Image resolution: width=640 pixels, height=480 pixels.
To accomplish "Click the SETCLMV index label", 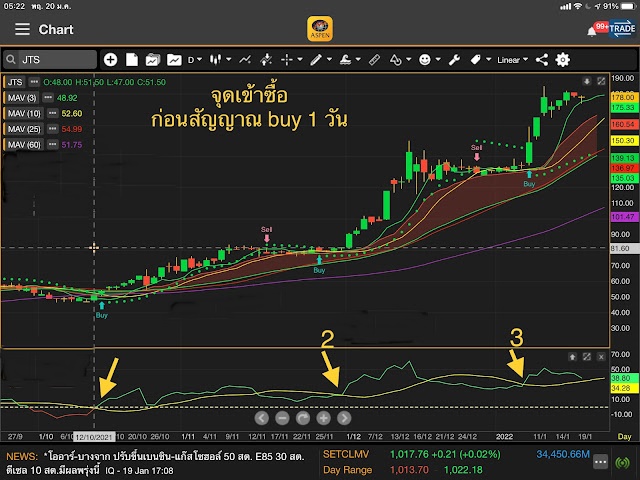I will [x=346, y=454].
